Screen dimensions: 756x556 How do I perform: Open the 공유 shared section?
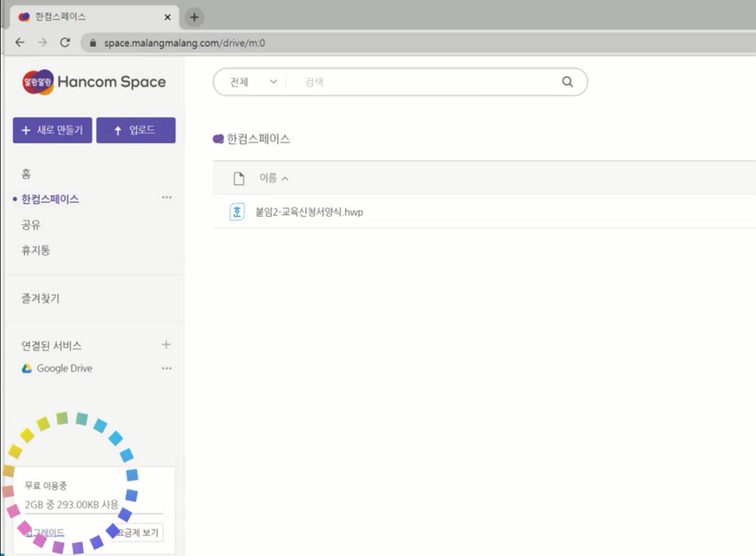pos(31,225)
